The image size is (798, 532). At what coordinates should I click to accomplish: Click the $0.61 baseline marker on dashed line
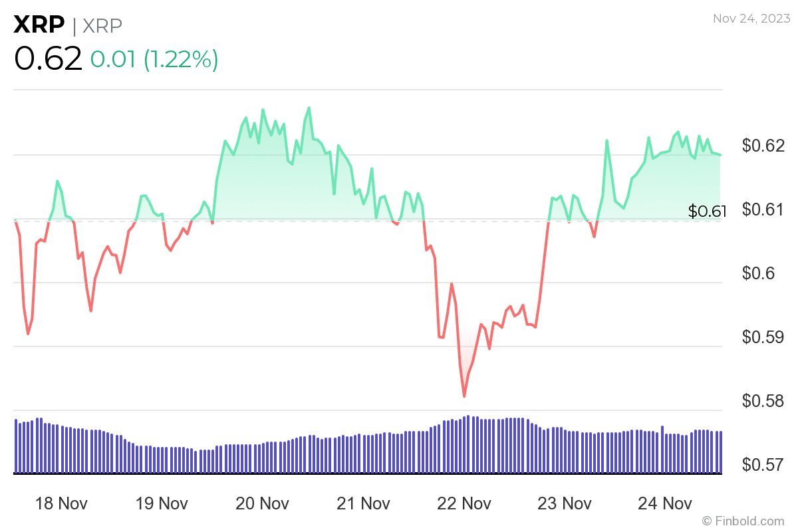pyautogui.click(x=707, y=212)
